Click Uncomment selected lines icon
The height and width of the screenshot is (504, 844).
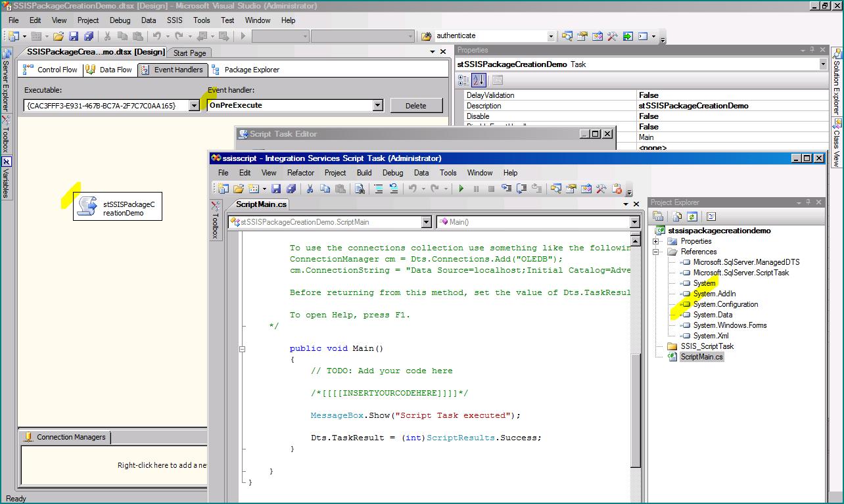tap(394, 189)
